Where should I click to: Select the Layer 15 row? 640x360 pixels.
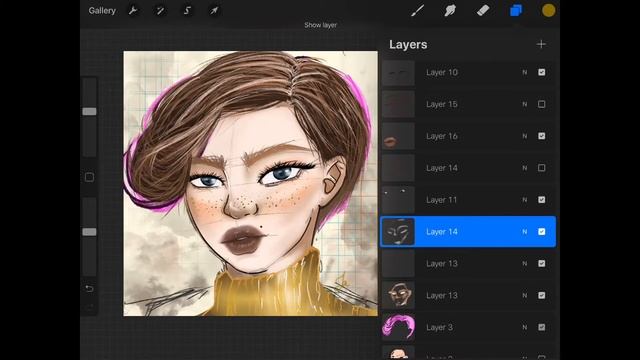(x=468, y=104)
